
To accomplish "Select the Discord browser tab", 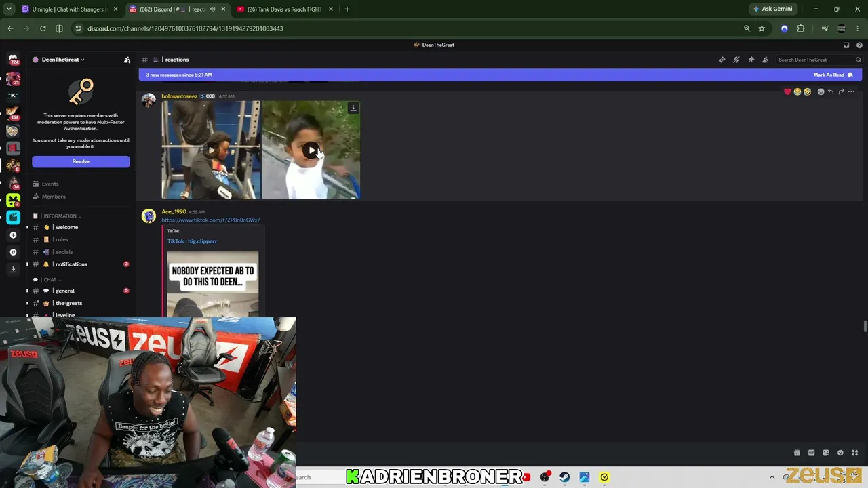I will [x=176, y=9].
